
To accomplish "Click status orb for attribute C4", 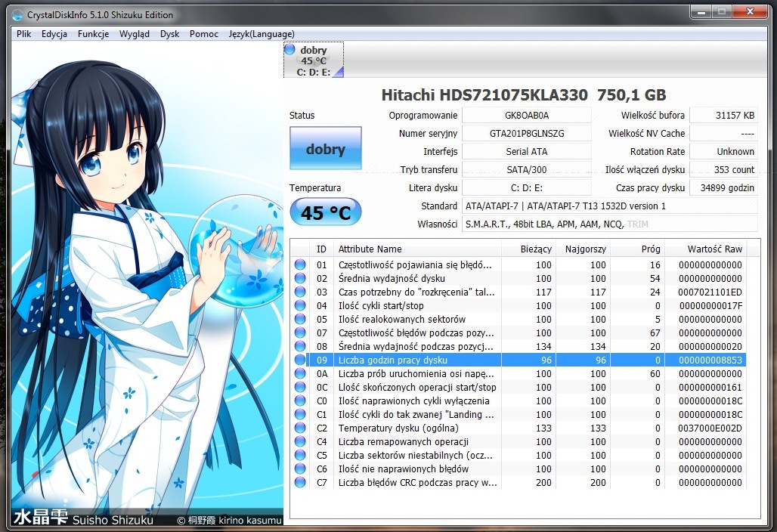I will [x=300, y=441].
